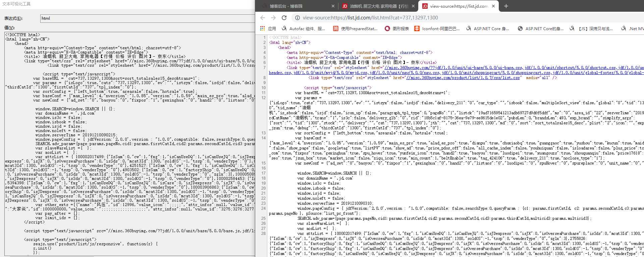Screen dimensions: 644x257
Task: Close the 油烟机 厨卫大电 JD tab
Action: [x=413, y=6]
